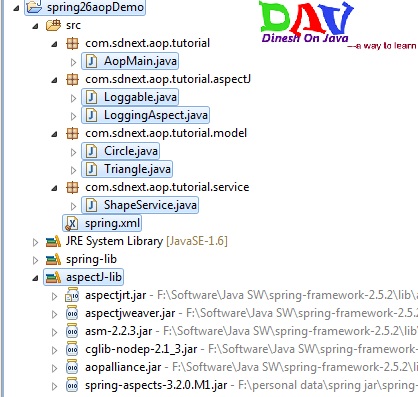Select ShapeService.java in the tree
Image resolution: width=418 pixels, height=397 pixels.
150,205
